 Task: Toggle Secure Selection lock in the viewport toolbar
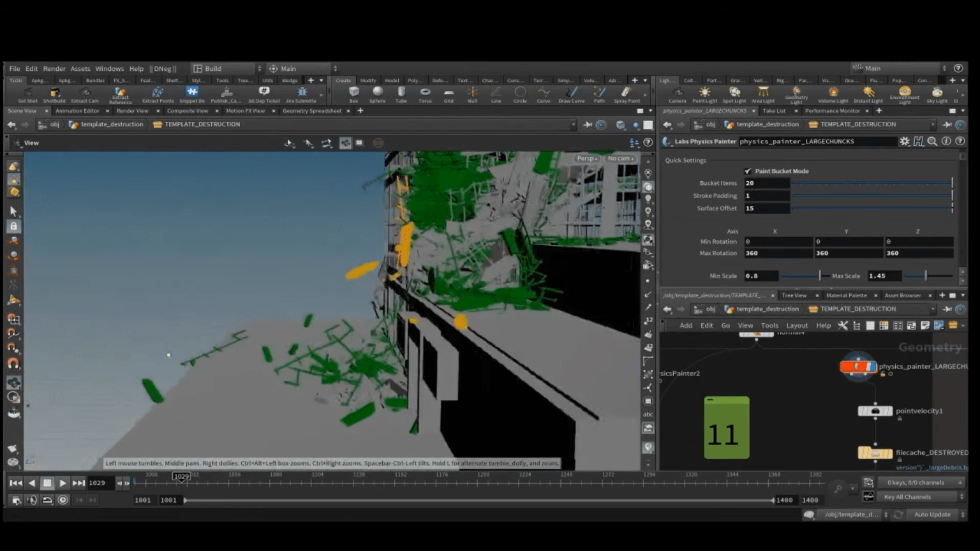(x=14, y=225)
